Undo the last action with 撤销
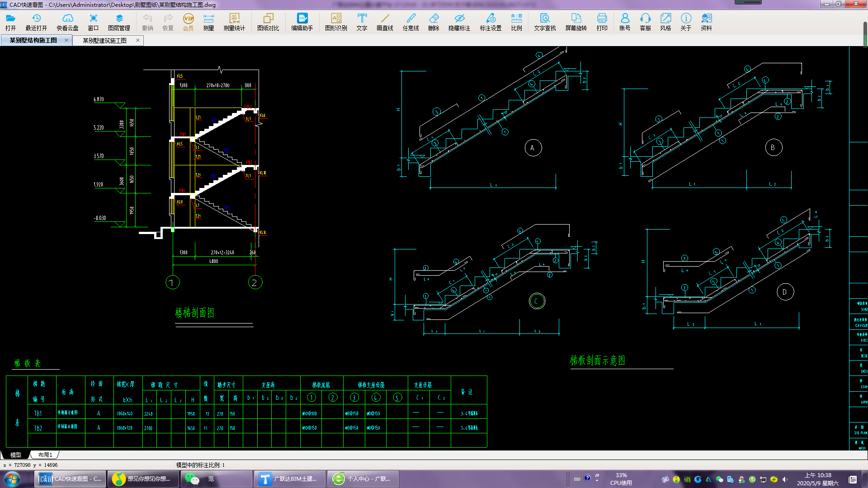The image size is (868, 488). pos(147,22)
